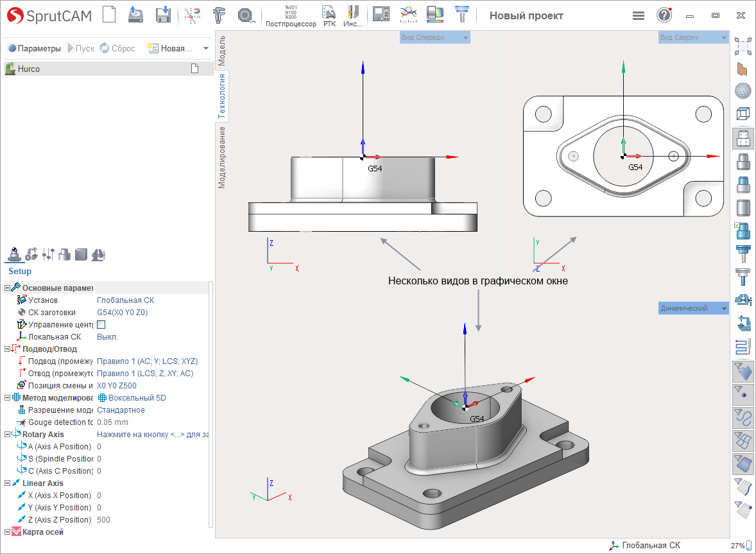756x554 pixels.
Task: Toggle the point selection filter
Action: [743, 394]
